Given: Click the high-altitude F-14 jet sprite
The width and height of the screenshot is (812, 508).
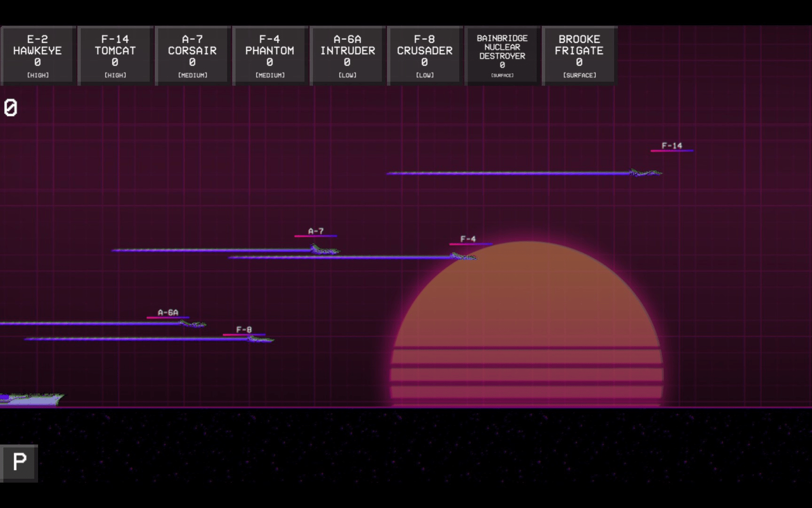Looking at the screenshot, I should tap(646, 173).
